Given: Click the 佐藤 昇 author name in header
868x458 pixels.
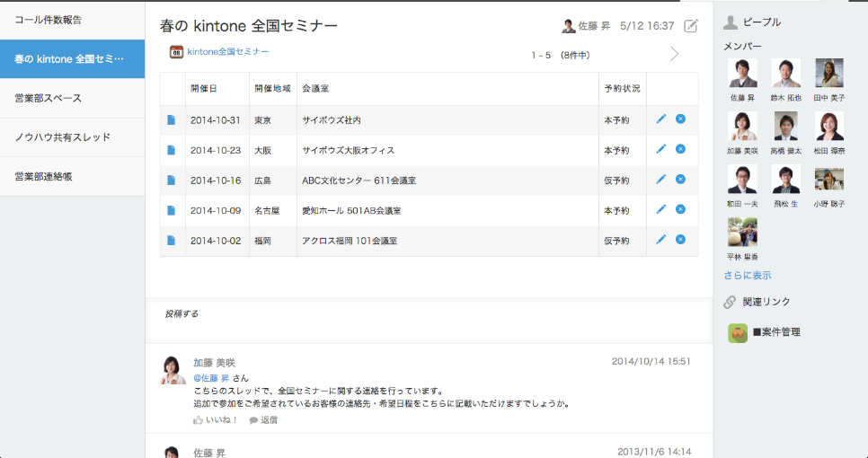Looking at the screenshot, I should pyautogui.click(x=594, y=25).
